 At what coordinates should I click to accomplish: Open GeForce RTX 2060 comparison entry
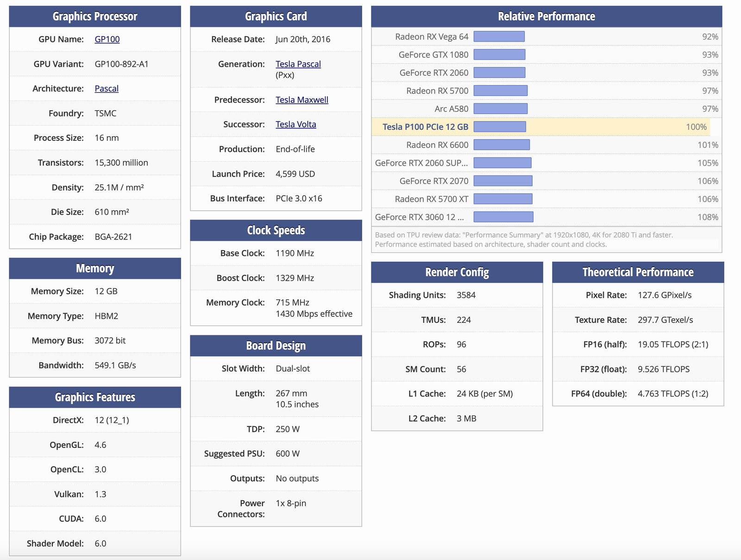(x=433, y=73)
